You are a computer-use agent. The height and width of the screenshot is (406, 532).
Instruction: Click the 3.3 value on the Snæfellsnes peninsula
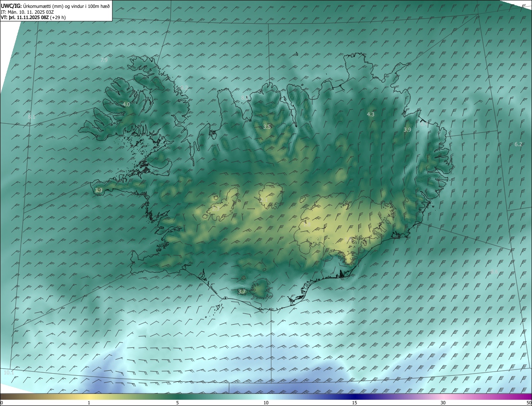[x=99, y=191]
